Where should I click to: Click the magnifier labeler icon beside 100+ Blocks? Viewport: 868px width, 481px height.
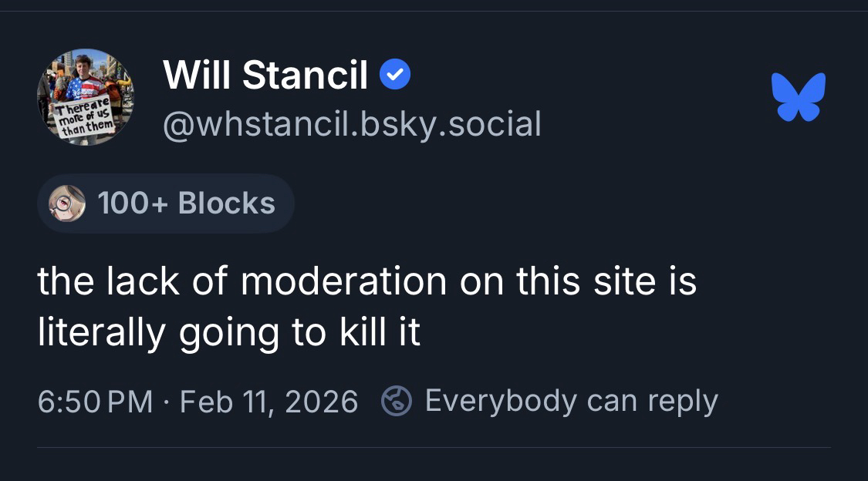(x=67, y=203)
